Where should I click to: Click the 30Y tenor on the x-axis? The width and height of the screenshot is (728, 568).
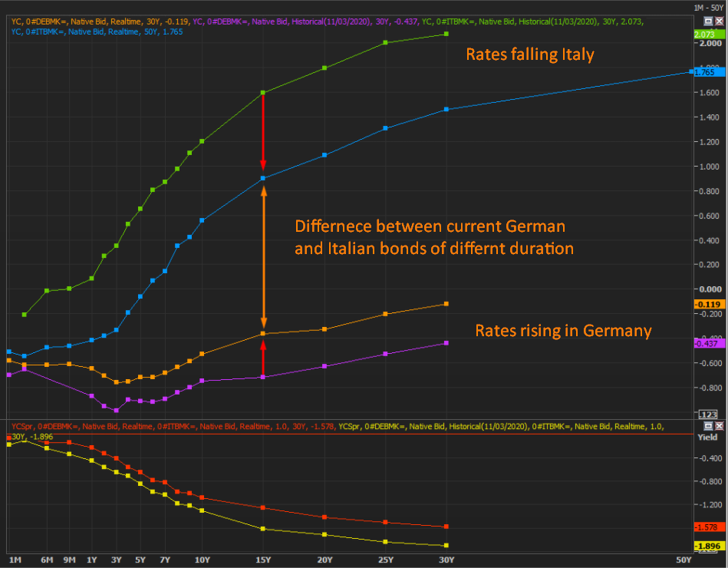coord(446,560)
